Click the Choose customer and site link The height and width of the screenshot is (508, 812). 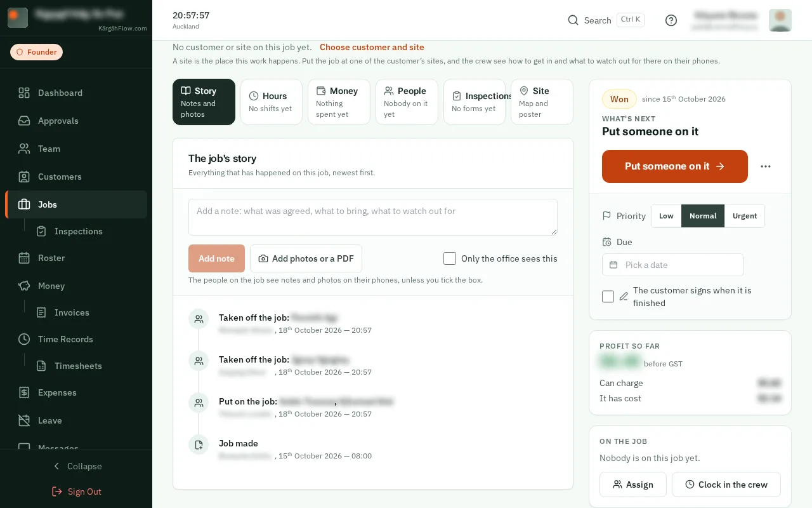[x=372, y=47]
